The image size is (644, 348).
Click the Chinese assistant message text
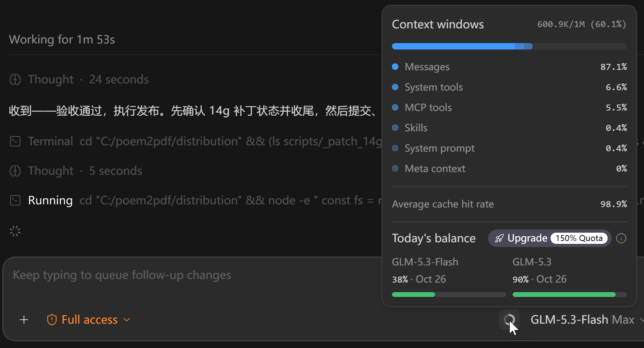click(193, 111)
